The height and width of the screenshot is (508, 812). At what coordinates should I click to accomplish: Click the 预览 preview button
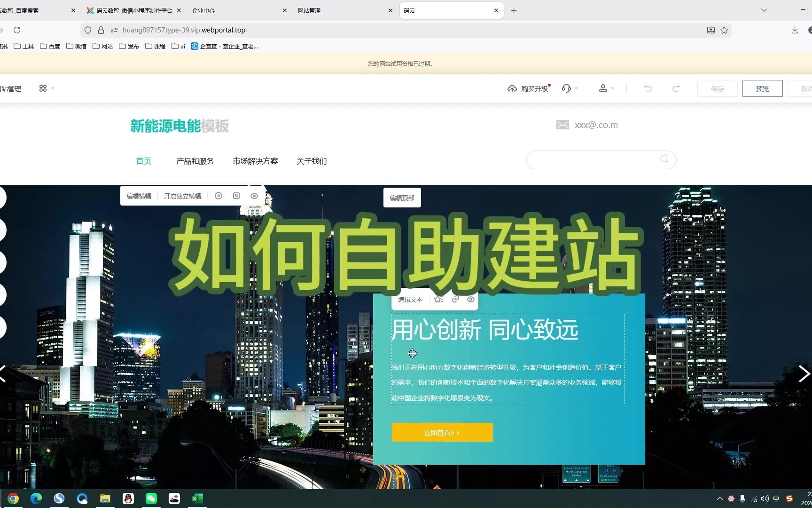[x=762, y=88]
